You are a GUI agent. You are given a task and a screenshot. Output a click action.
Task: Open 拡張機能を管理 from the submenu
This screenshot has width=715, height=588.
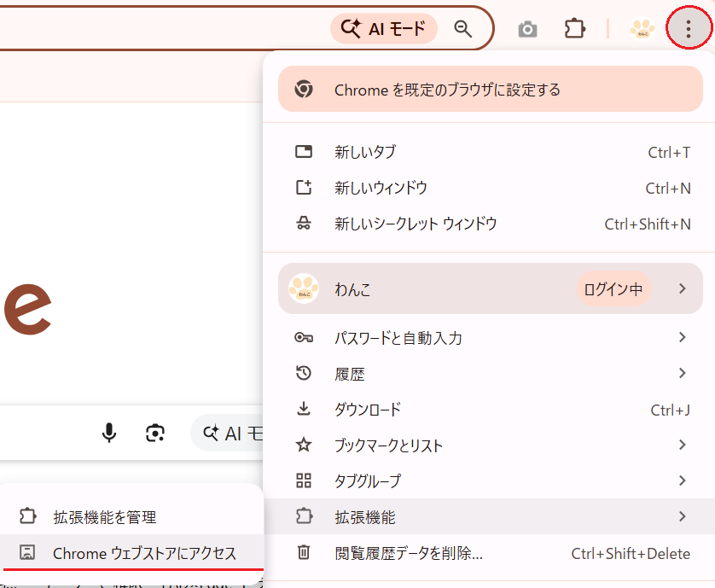point(132,516)
